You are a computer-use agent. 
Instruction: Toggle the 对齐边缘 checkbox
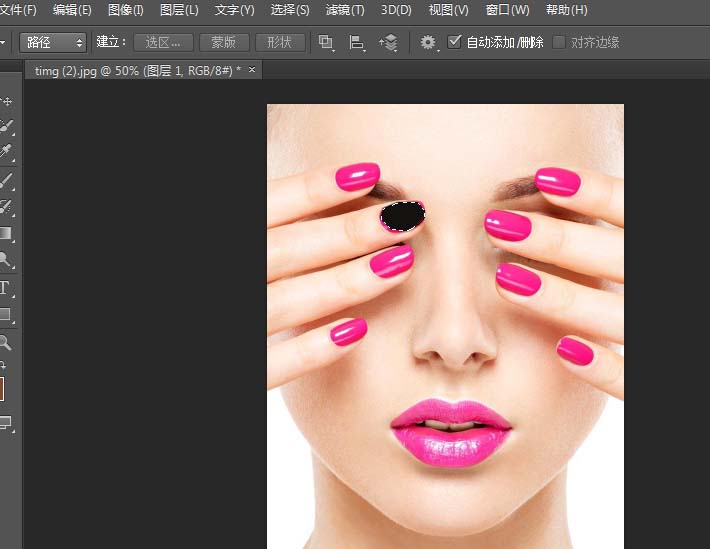click(559, 42)
